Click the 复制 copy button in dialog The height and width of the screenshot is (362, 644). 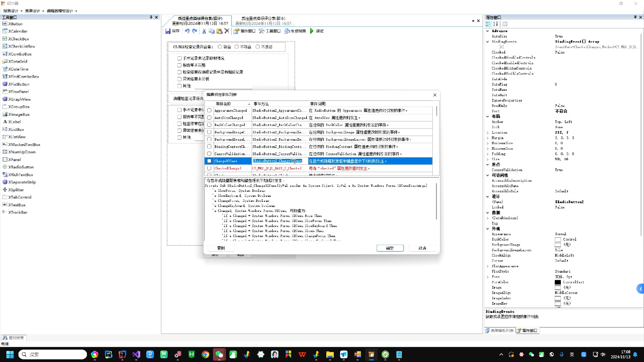(x=221, y=248)
